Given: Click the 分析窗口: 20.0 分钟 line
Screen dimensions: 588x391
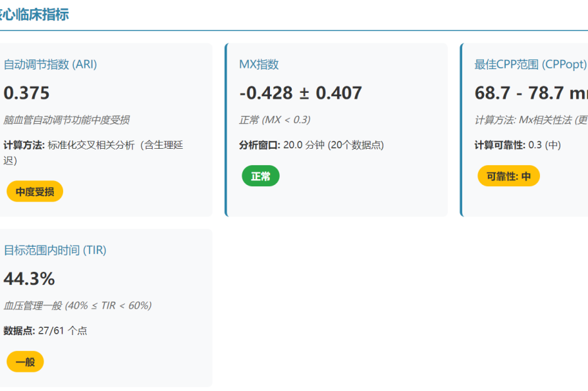Looking at the screenshot, I should (x=311, y=145).
